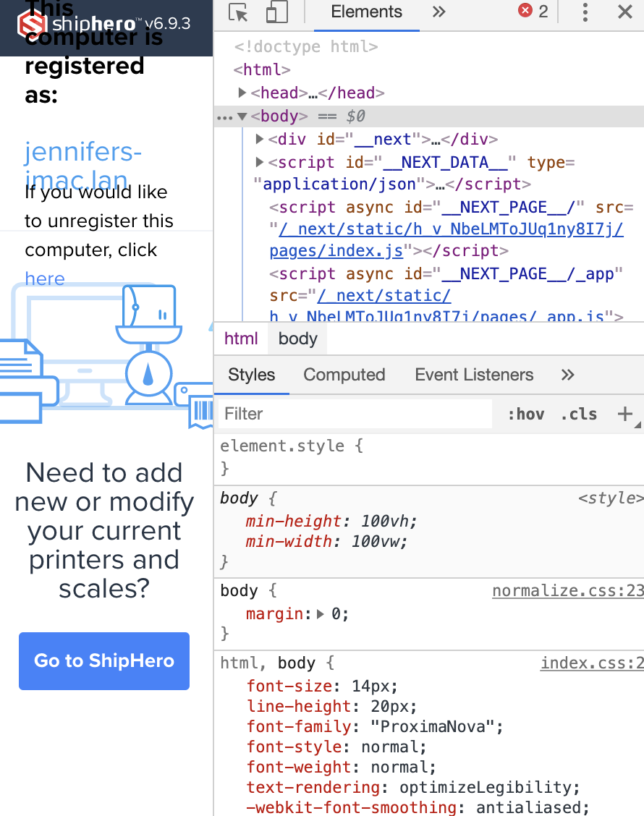Switch to the Computed tab
This screenshot has height=816, width=644.
pos(344,375)
